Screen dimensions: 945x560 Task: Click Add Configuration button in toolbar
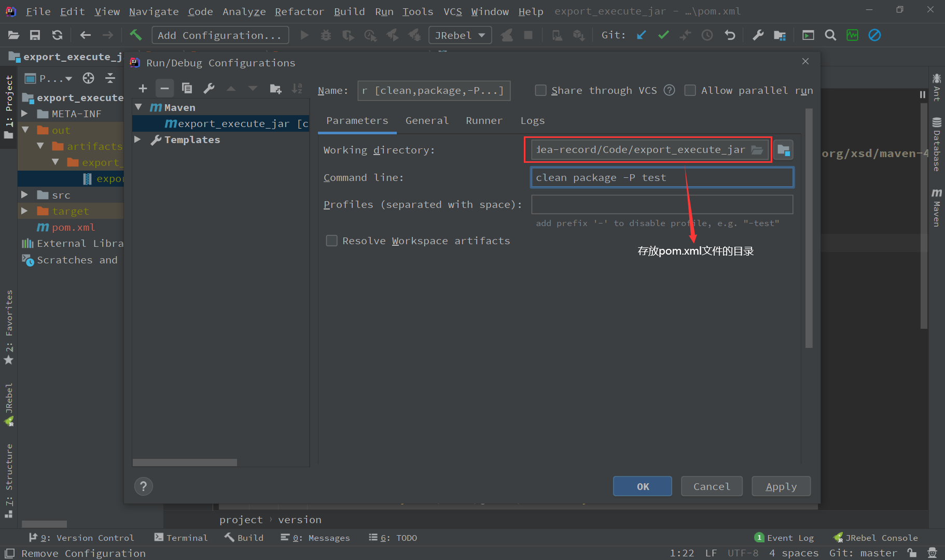220,35
